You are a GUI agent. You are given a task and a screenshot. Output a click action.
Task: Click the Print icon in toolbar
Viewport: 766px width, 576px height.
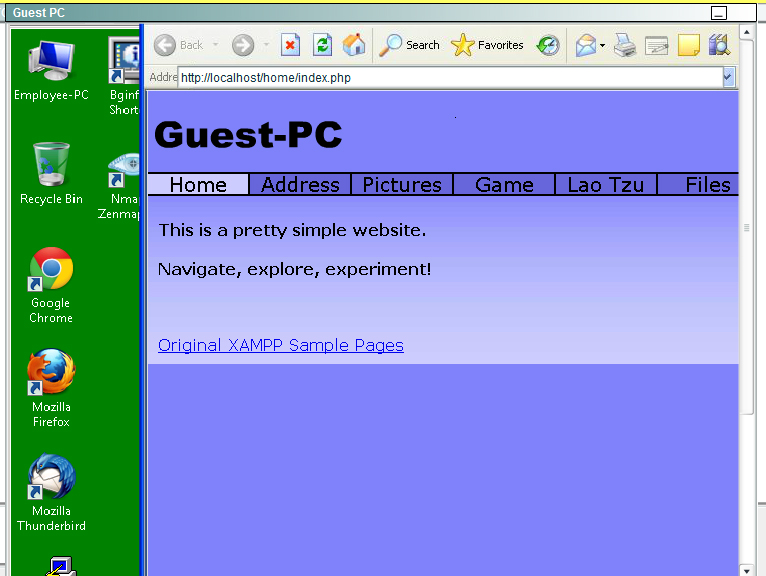pyautogui.click(x=625, y=45)
